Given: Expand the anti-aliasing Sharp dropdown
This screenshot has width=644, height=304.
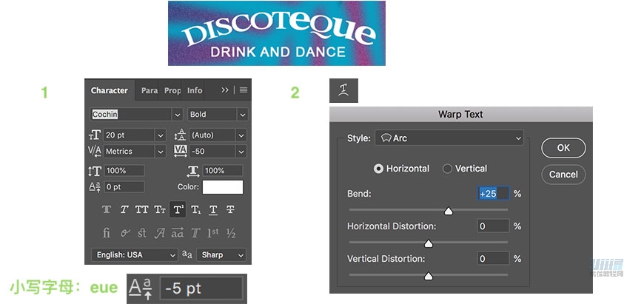Looking at the screenshot, I should pyautogui.click(x=222, y=254).
